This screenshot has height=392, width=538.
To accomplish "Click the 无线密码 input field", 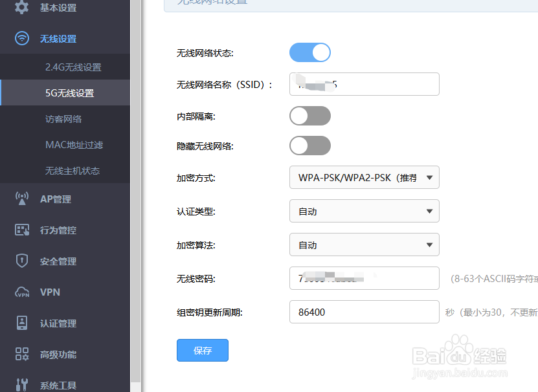I will point(364,278).
